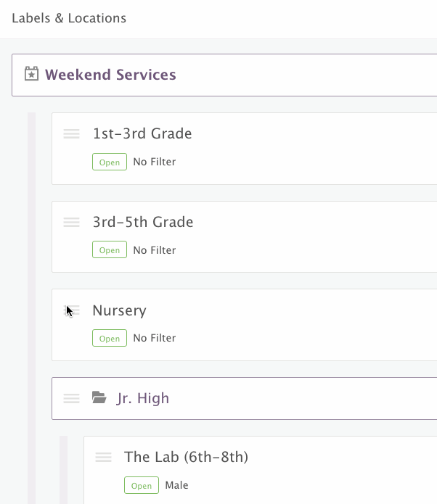Click the open folder icon for Jr. High

(99, 397)
